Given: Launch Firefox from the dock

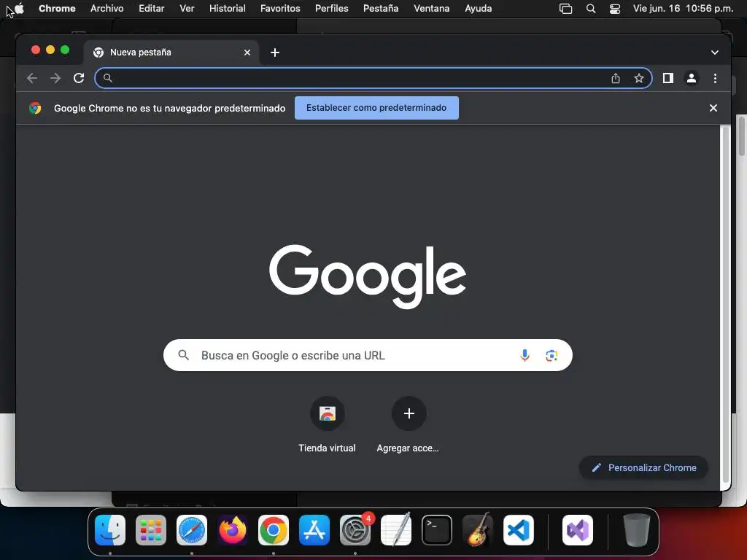Looking at the screenshot, I should click(x=233, y=530).
